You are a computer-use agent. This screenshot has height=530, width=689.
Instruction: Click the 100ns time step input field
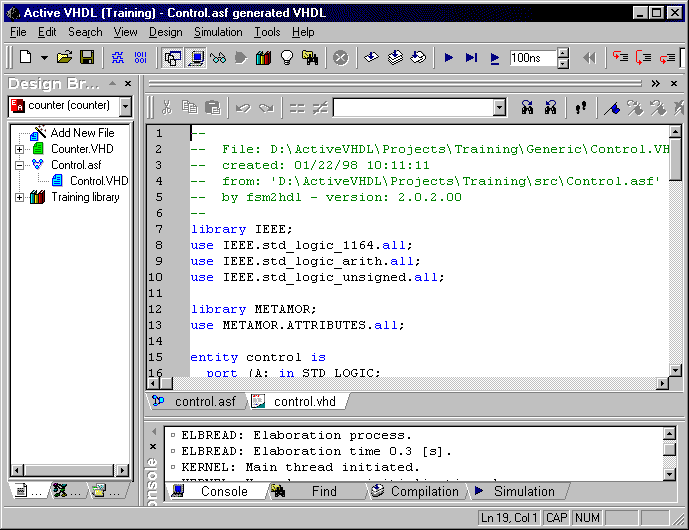532,58
